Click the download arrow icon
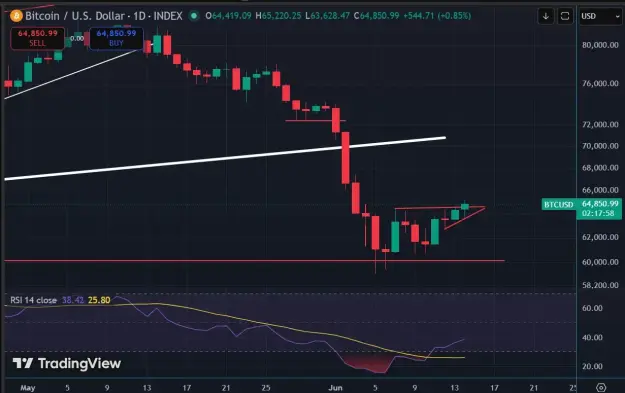This screenshot has height=393, width=625. (546, 16)
